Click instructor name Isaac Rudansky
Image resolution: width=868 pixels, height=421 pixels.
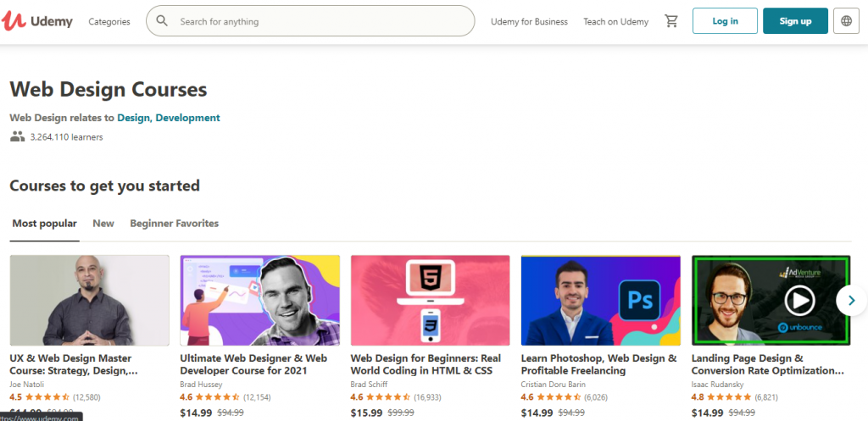[717, 384]
